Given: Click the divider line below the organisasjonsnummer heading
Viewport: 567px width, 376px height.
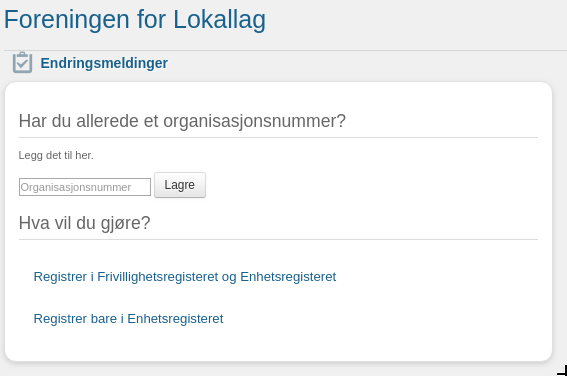Looking at the screenshot, I should pyautogui.click(x=278, y=137).
